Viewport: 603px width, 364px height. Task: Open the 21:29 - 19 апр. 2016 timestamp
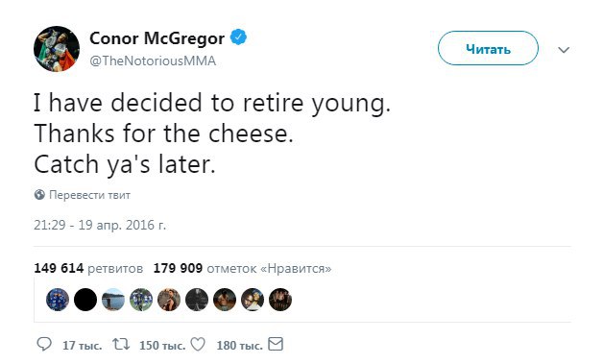click(100, 225)
